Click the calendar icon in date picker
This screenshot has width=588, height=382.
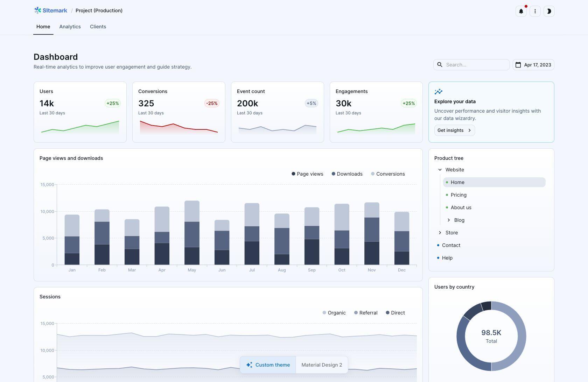[x=518, y=65]
